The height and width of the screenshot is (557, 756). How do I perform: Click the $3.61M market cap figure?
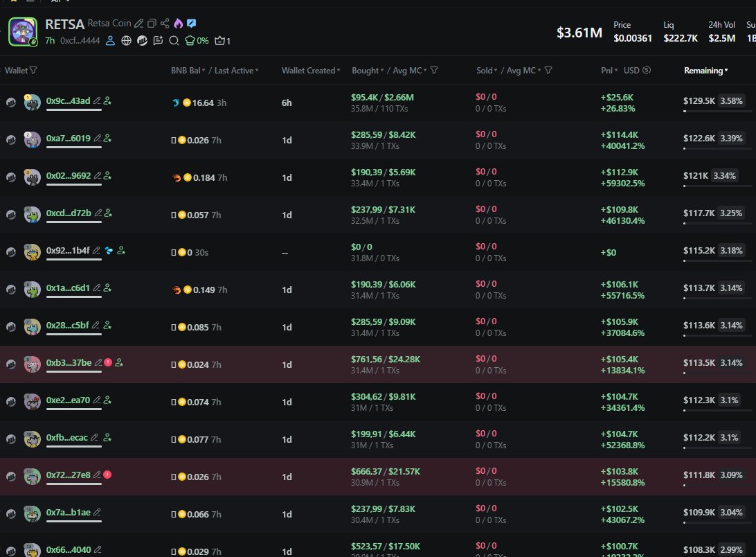click(x=579, y=33)
